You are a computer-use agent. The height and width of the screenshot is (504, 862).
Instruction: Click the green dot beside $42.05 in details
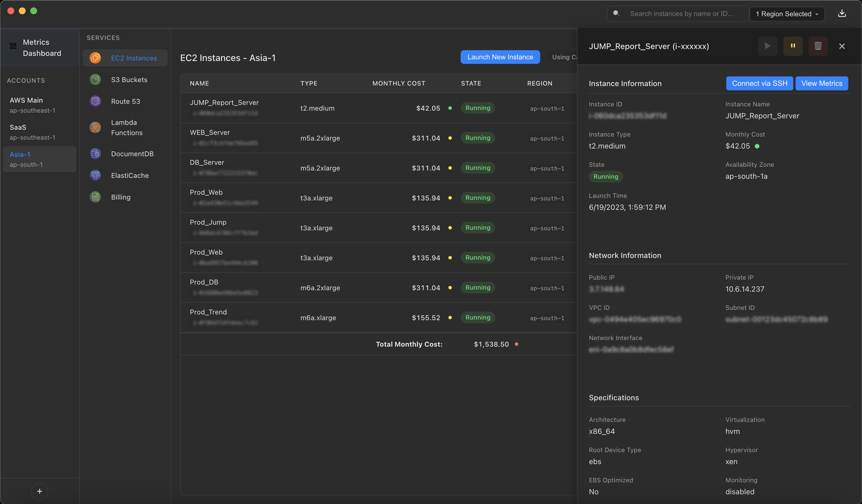[x=757, y=146]
